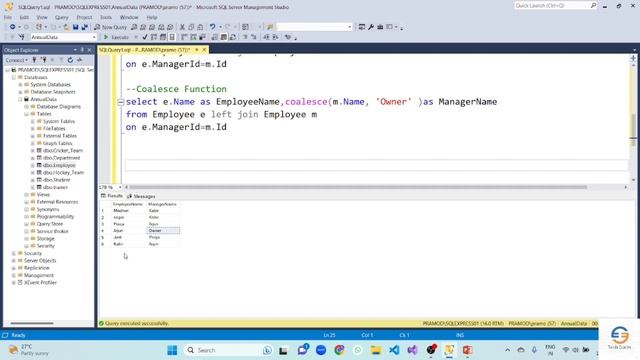This screenshot has height=360, width=640.
Task: Click the Parse checkmark icon next to Execute
Action: tap(144, 37)
